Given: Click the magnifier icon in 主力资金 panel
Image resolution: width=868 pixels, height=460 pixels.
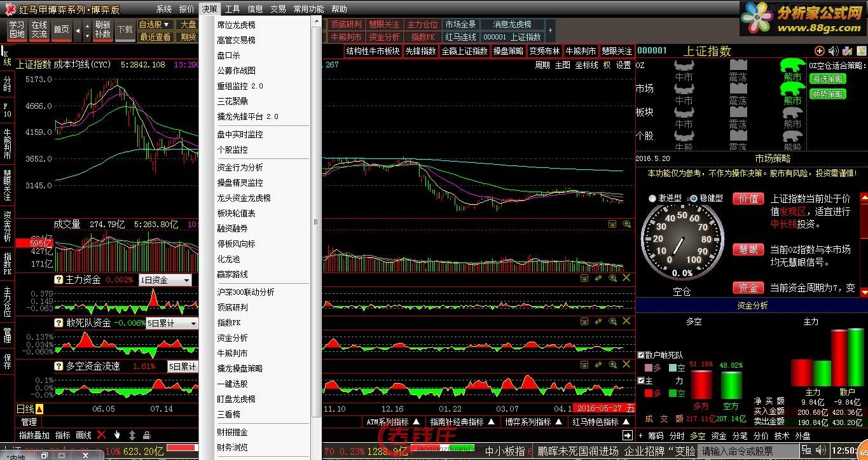Looking at the screenshot, I should pyautogui.click(x=613, y=278).
